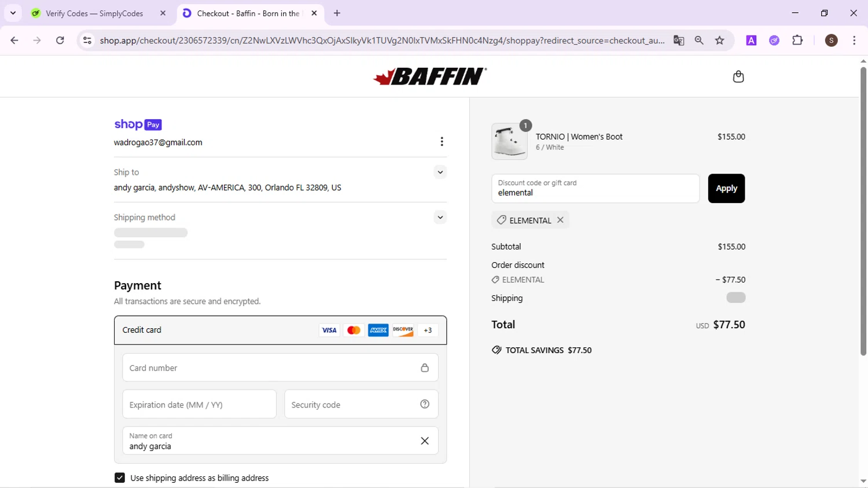Image resolution: width=868 pixels, height=488 pixels.
Task: Open the Chrome three-dot menu
Action: [x=854, y=41]
